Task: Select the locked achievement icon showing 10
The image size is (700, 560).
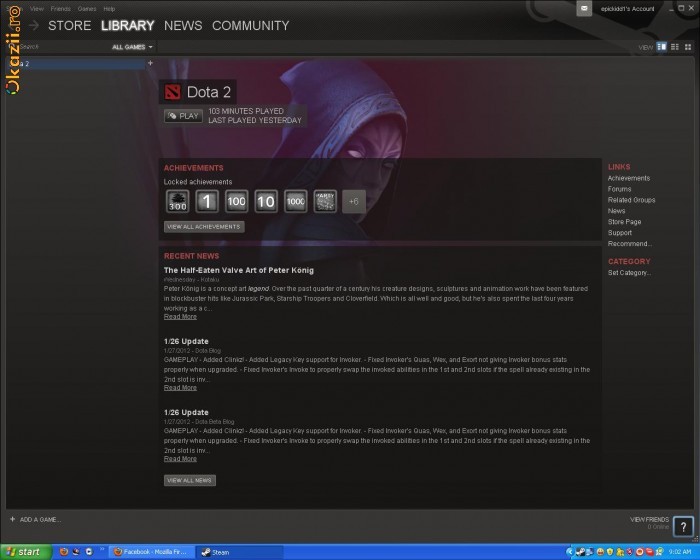Action: tap(266, 201)
